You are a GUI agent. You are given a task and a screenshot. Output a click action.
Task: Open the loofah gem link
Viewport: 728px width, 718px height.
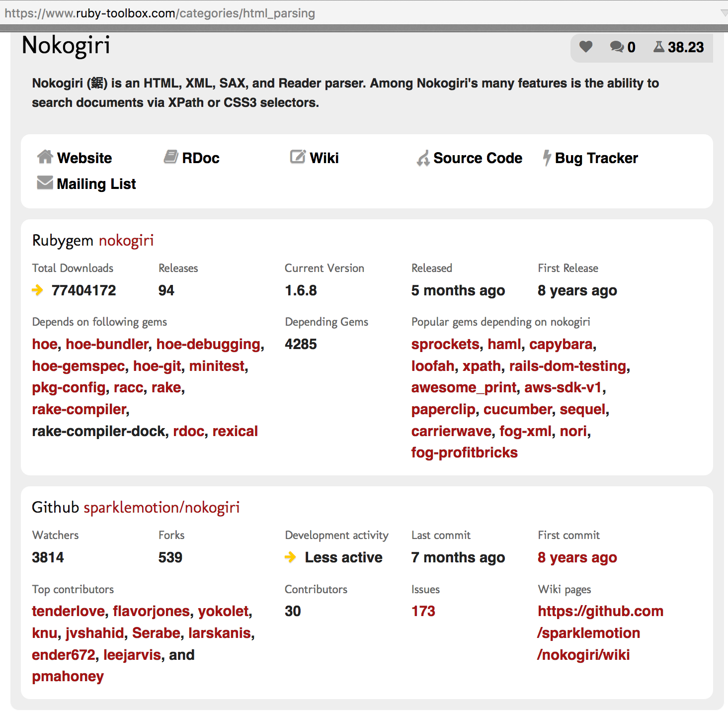433,366
